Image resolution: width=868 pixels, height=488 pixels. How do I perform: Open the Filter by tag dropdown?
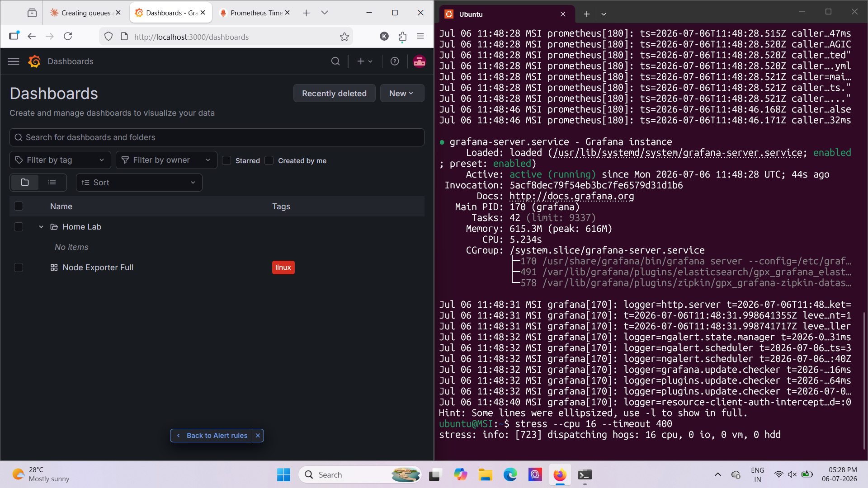[x=61, y=160]
